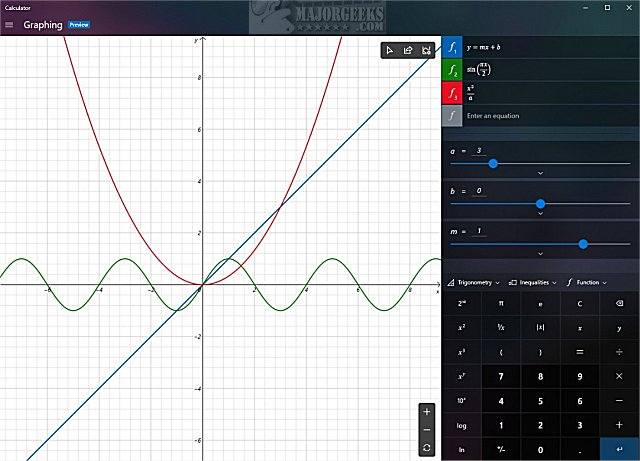Click the equals sign key
640x461 pixels.
580,352
